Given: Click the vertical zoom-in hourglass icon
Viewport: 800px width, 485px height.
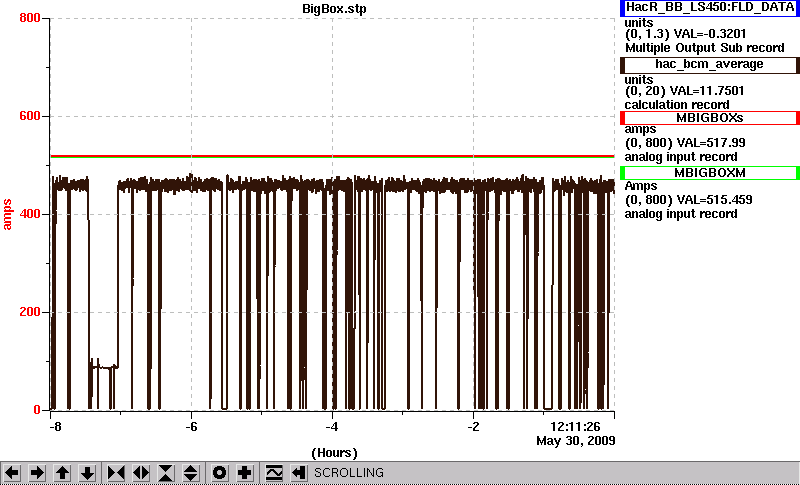Looking at the screenshot, I should click(166, 473).
